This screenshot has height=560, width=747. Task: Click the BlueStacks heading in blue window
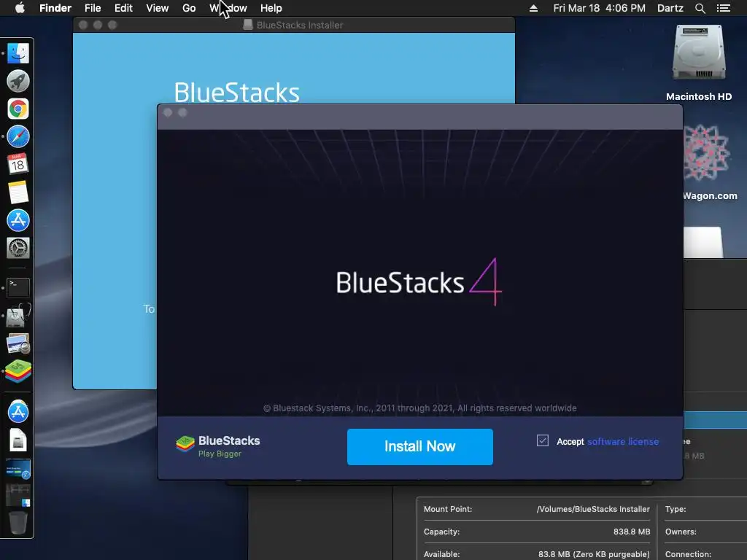click(237, 92)
